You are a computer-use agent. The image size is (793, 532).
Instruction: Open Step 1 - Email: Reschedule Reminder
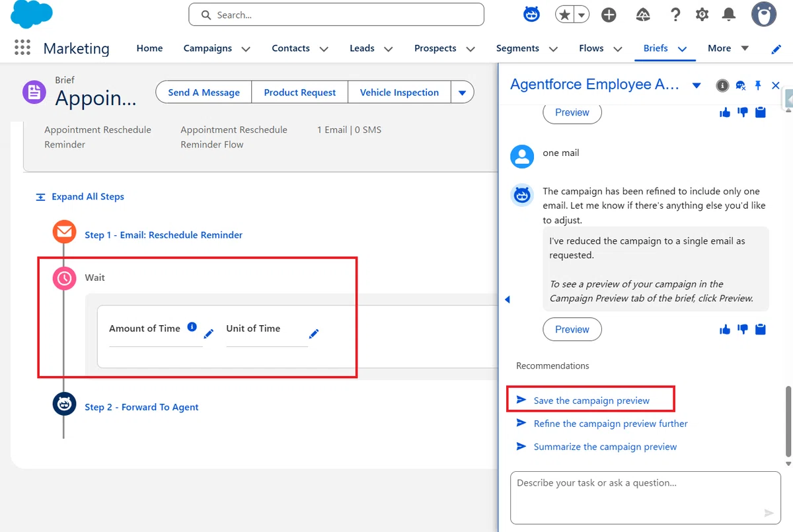point(163,235)
